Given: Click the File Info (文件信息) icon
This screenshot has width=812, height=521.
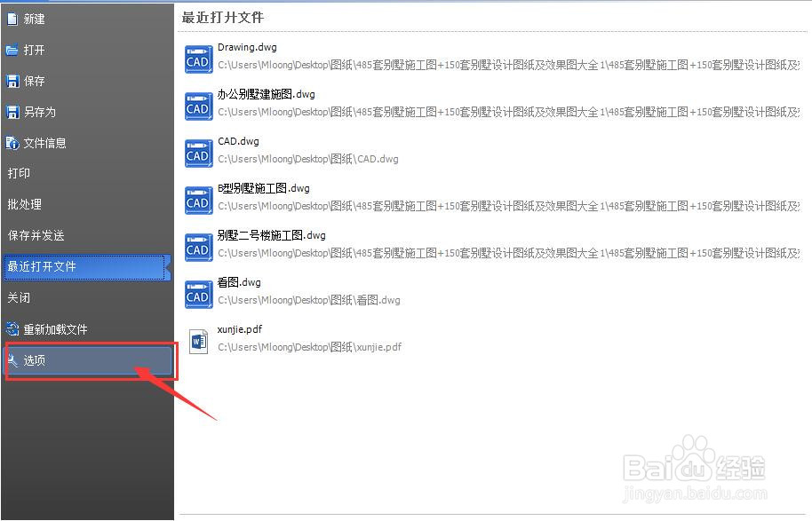Looking at the screenshot, I should 12,143.
